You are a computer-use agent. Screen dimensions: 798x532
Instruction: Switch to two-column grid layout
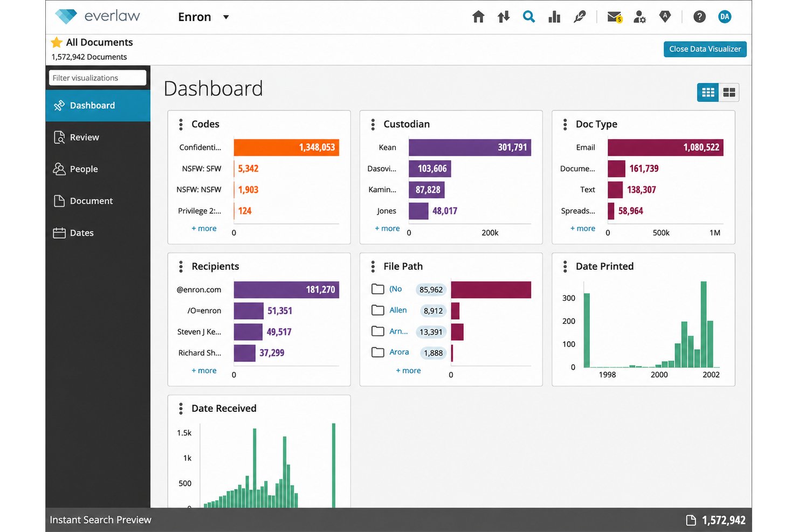[729, 92]
